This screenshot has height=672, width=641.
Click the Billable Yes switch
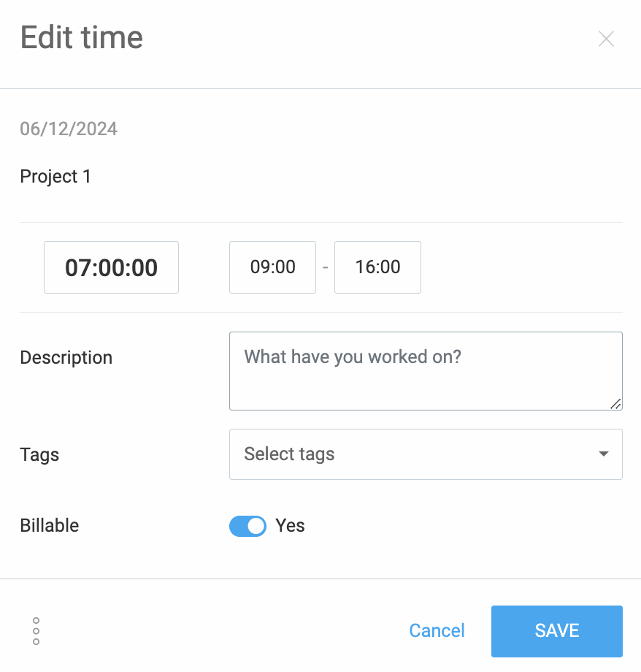tap(247, 526)
